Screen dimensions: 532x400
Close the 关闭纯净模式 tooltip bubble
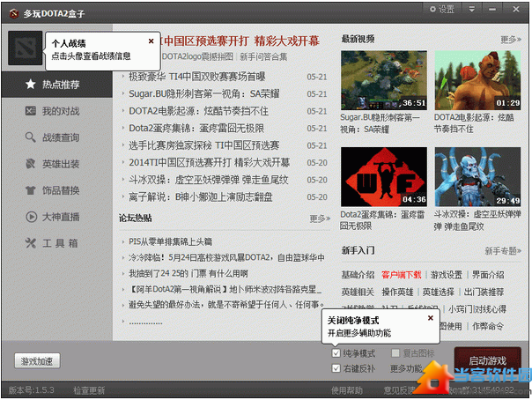[430, 318]
